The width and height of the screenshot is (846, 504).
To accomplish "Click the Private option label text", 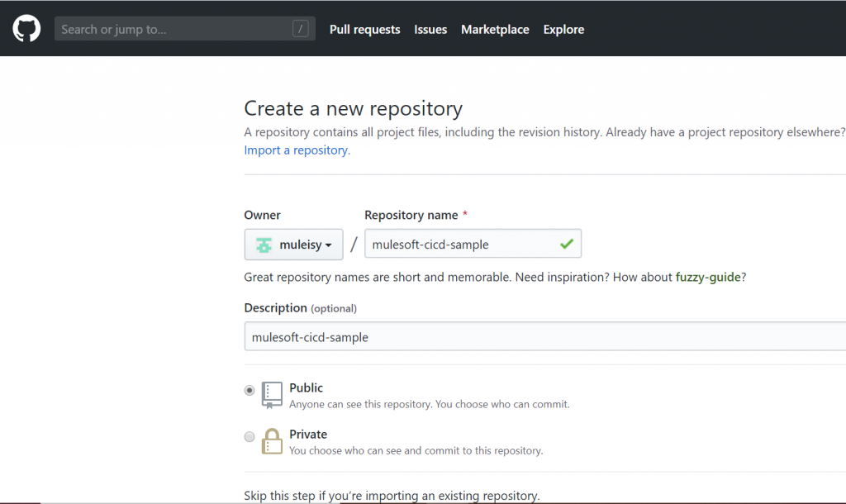I will coord(308,435).
